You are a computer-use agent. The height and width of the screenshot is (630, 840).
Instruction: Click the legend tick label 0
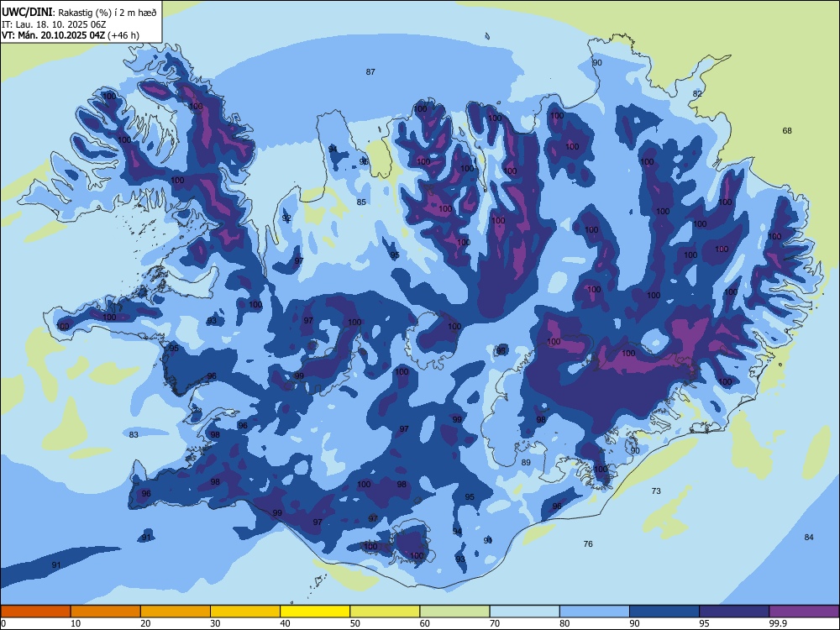(3, 623)
